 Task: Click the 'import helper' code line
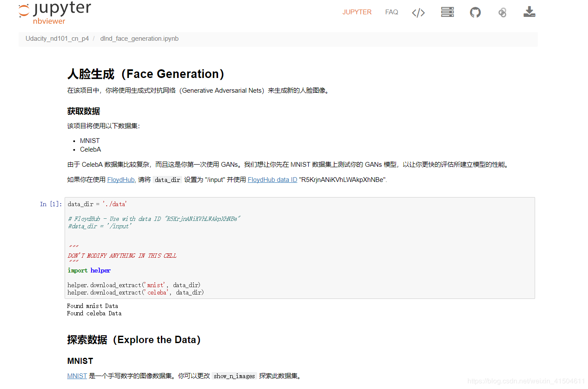[x=89, y=270]
